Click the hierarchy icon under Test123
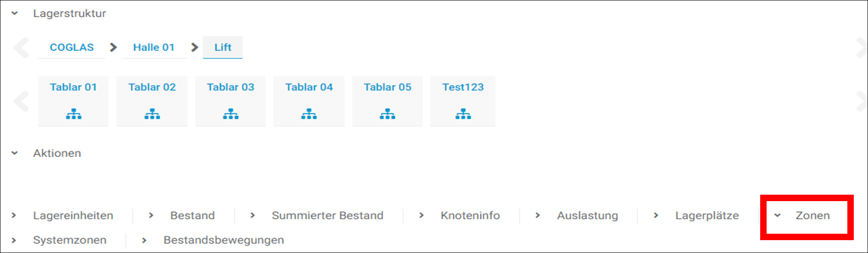This screenshot has height=253, width=868. 463,114
